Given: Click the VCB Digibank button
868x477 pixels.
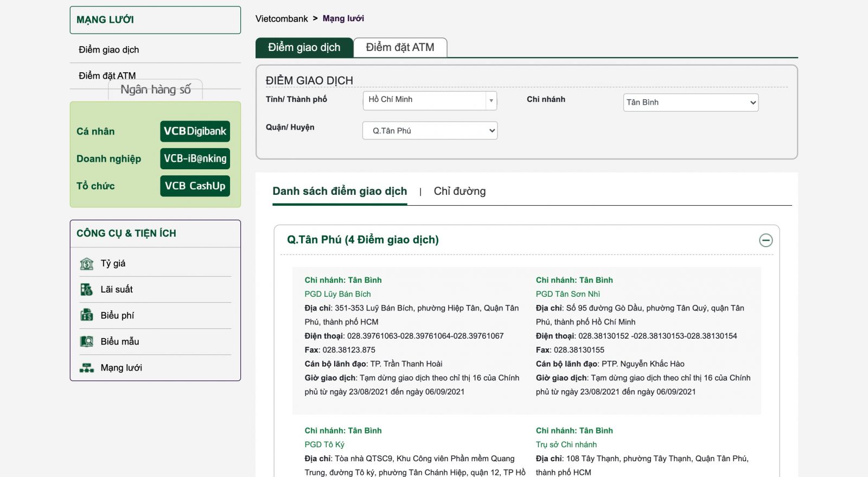Looking at the screenshot, I should point(195,131).
